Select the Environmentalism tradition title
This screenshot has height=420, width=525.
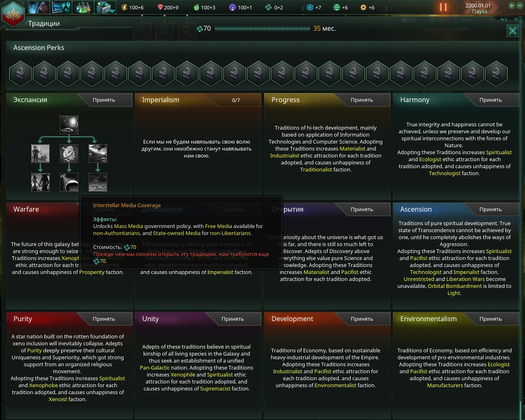click(428, 319)
